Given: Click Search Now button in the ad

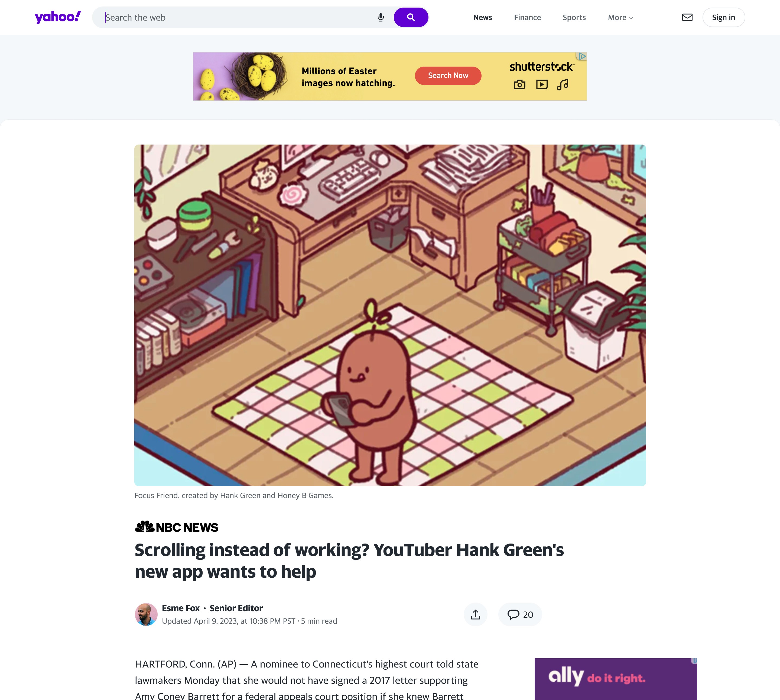Looking at the screenshot, I should 448,76.
